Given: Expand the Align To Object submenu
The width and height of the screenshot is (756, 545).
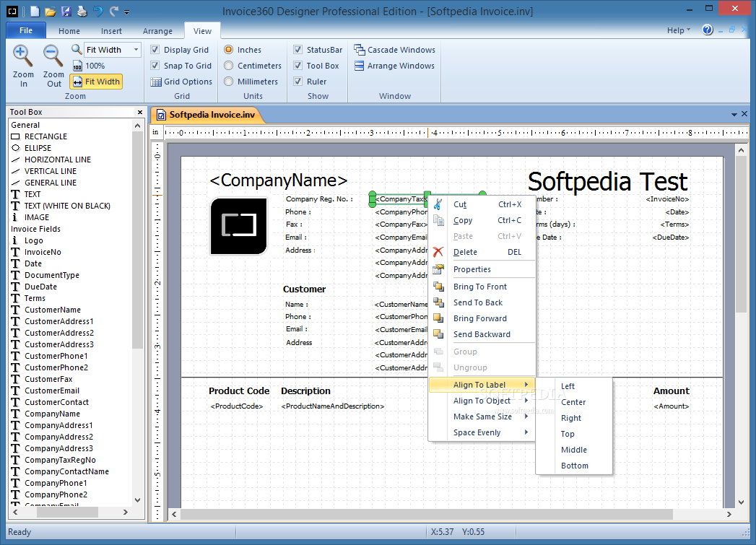Looking at the screenshot, I should coord(482,401).
